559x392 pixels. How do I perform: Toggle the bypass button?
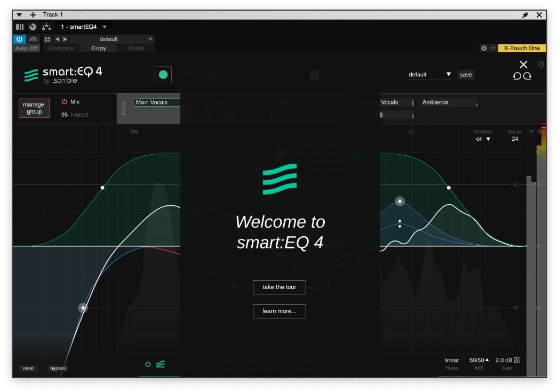[58, 369]
